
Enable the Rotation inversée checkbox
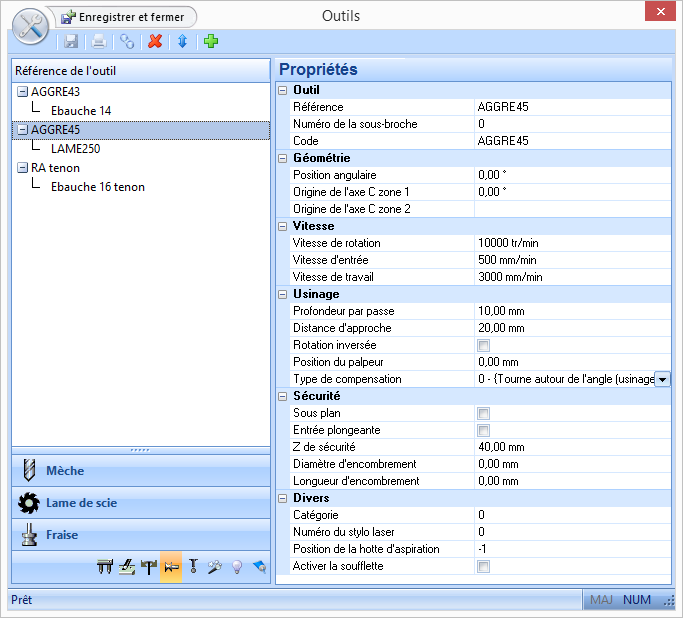tap(483, 345)
